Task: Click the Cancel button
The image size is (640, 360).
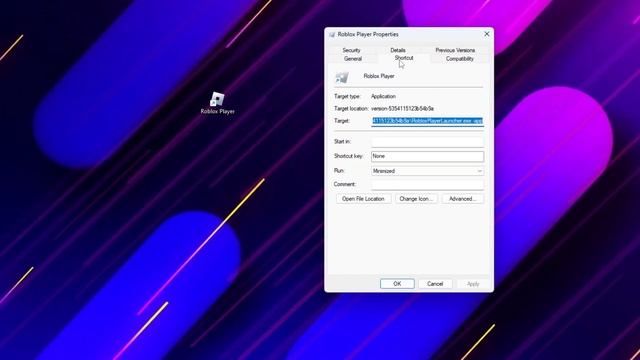Action: click(435, 284)
